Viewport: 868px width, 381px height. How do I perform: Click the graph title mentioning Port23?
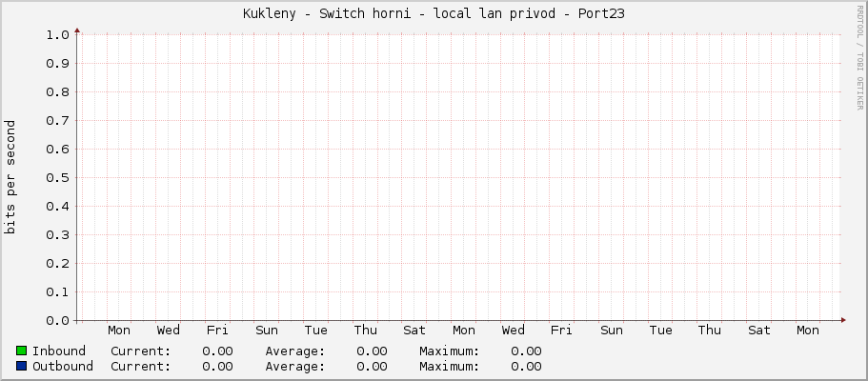tap(434, 14)
